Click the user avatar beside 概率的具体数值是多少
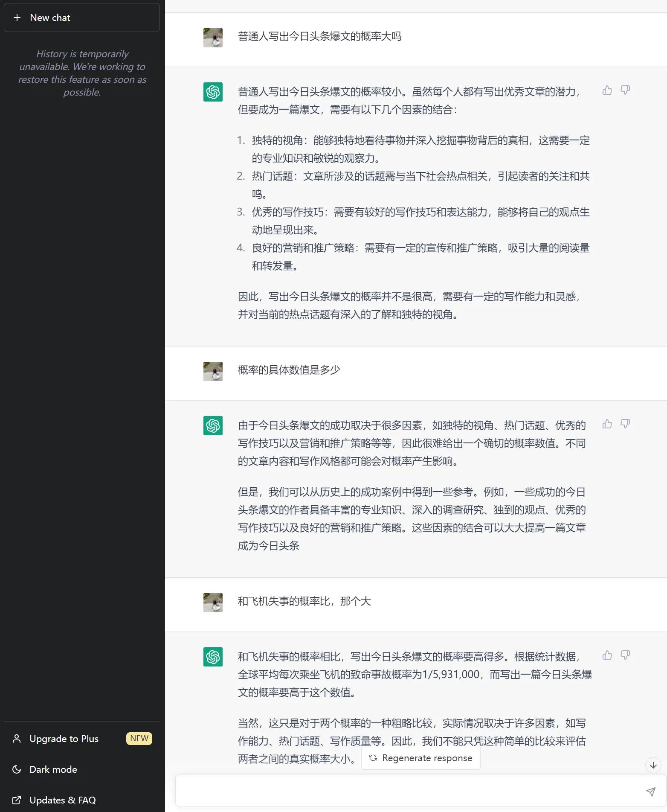The image size is (667, 812). pos(213,371)
